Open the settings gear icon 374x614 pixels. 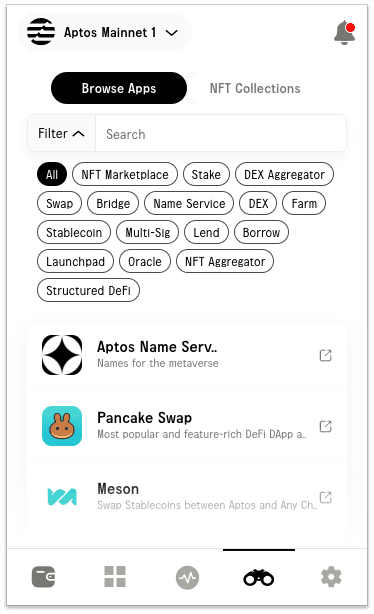click(x=331, y=577)
